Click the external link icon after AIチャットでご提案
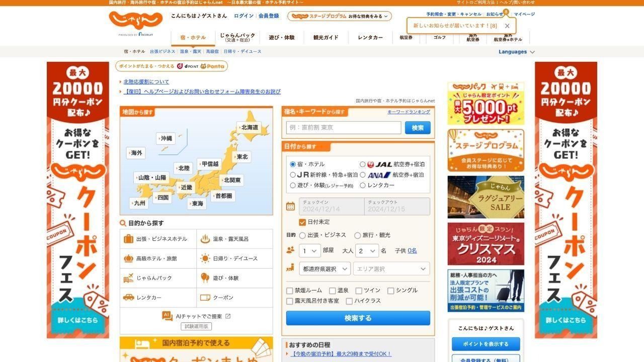Screen dimensions: 644x362 pos(228,316)
